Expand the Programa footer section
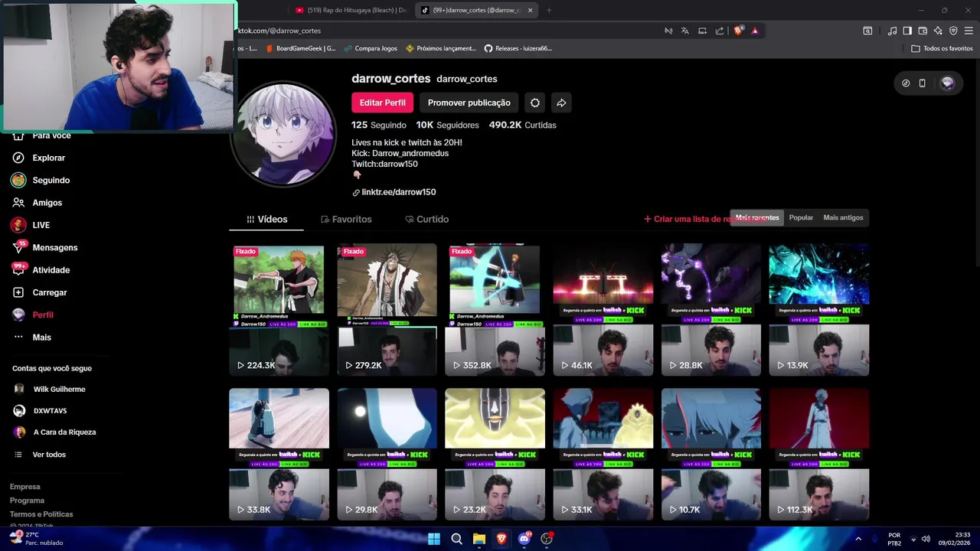Screen dimensions: 980x551 tap(27, 500)
